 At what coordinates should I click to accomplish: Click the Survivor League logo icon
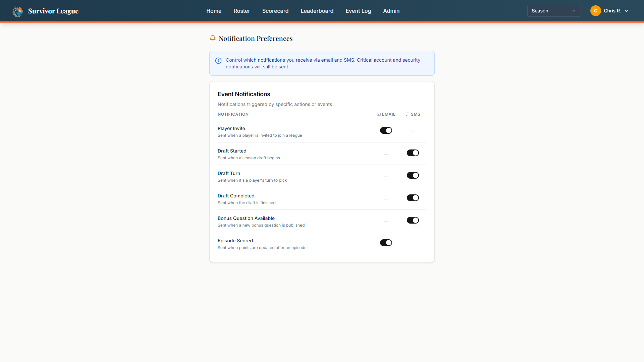click(x=18, y=11)
